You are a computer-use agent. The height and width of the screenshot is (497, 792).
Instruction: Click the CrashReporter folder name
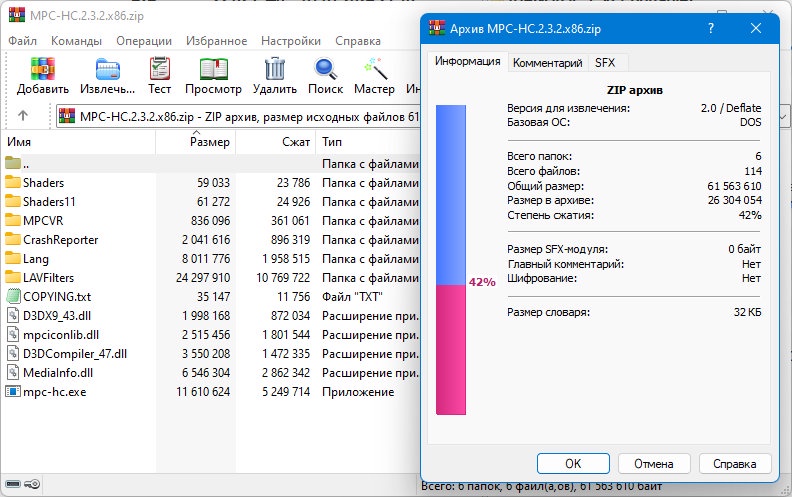[x=61, y=239]
